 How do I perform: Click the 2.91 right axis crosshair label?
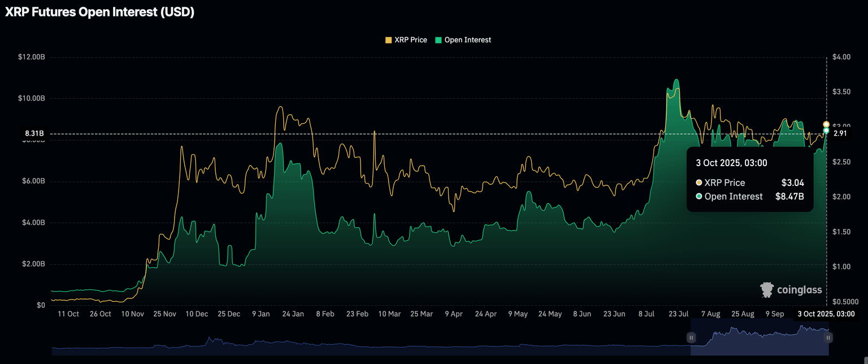pos(840,133)
